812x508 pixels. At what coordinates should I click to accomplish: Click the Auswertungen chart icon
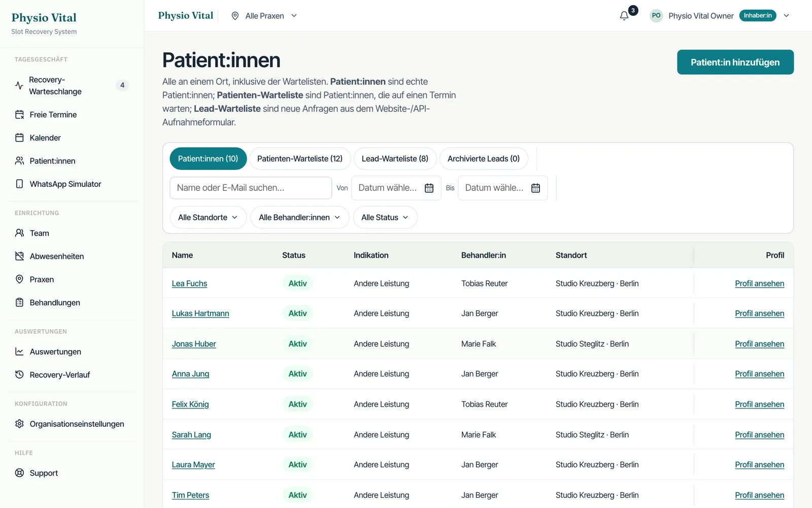pos(19,352)
